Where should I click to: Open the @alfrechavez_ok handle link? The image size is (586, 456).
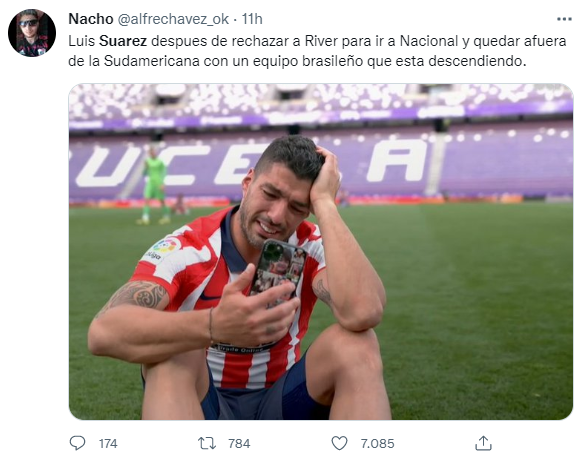point(173,19)
